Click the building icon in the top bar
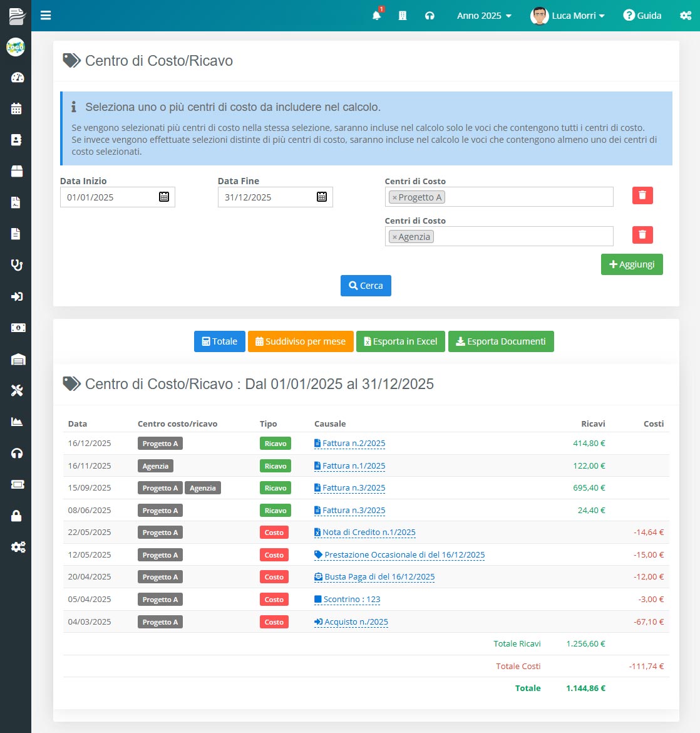The image size is (700, 733). (x=403, y=16)
